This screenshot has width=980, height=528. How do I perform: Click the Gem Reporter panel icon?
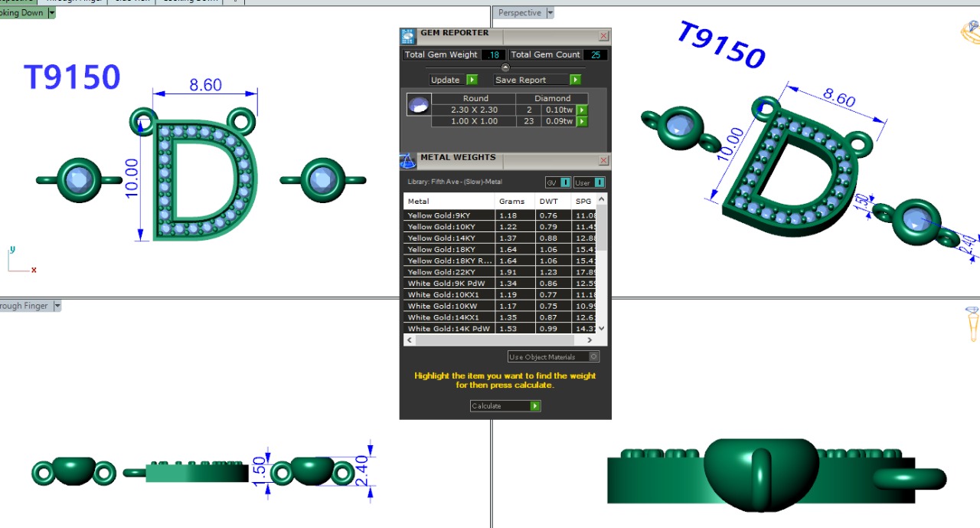pyautogui.click(x=409, y=36)
